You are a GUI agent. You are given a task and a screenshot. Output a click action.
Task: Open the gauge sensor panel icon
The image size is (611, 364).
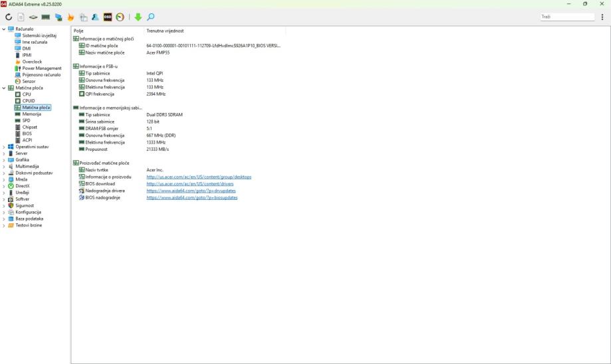120,17
